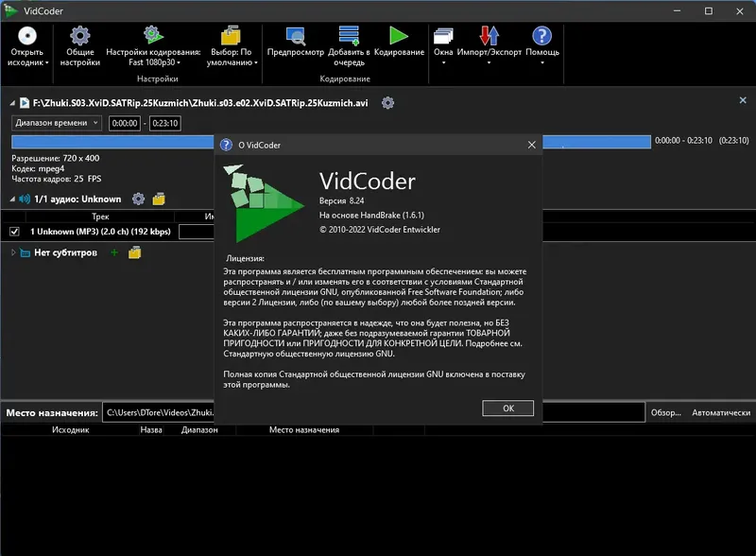Open the Preview window icon
The height and width of the screenshot is (556, 756).
[x=295, y=36]
